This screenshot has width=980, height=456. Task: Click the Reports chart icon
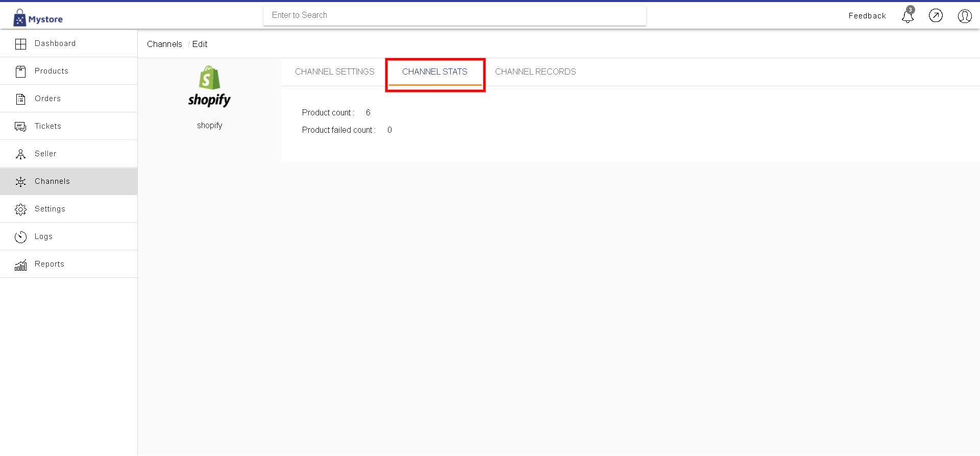[x=20, y=265]
